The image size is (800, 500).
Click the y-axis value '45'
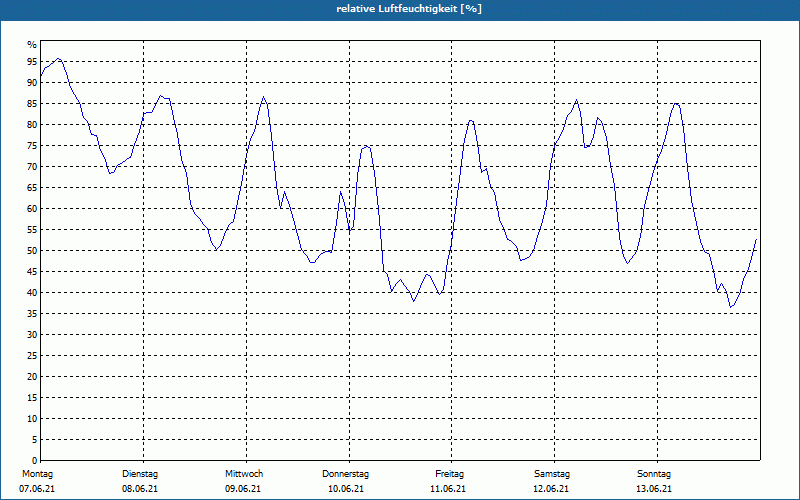pyautogui.click(x=32, y=271)
